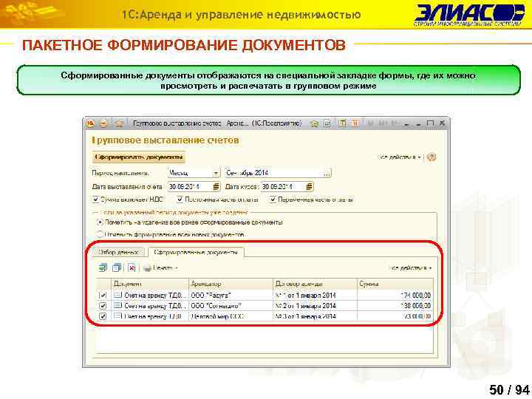
Task: Click the 1C logo icon in the title bar
Action: click(90, 123)
